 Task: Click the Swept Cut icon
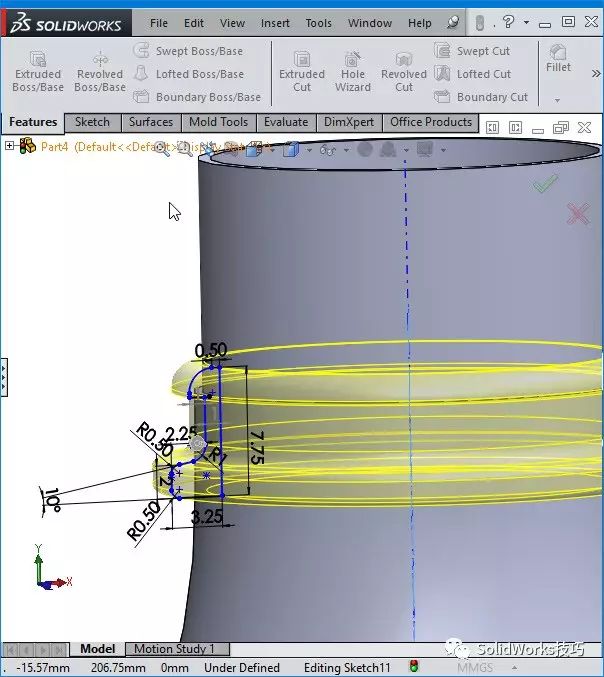point(442,51)
